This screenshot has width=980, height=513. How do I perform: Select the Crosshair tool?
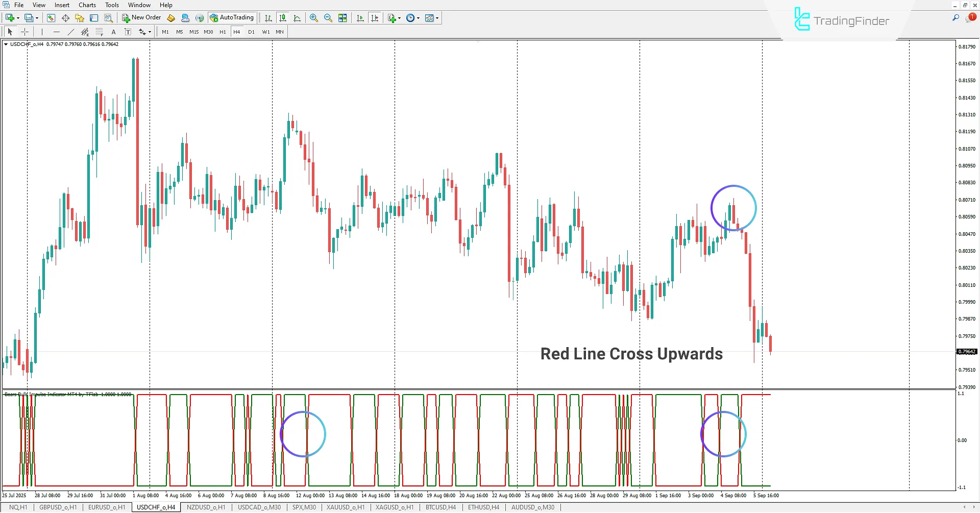tap(24, 32)
